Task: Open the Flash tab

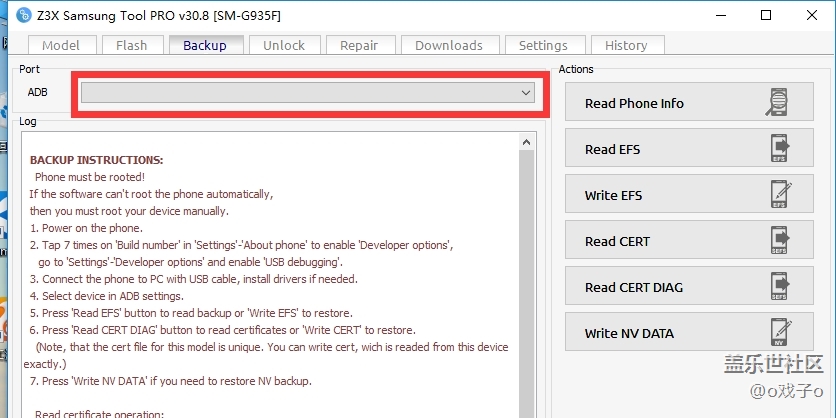Action: click(131, 45)
